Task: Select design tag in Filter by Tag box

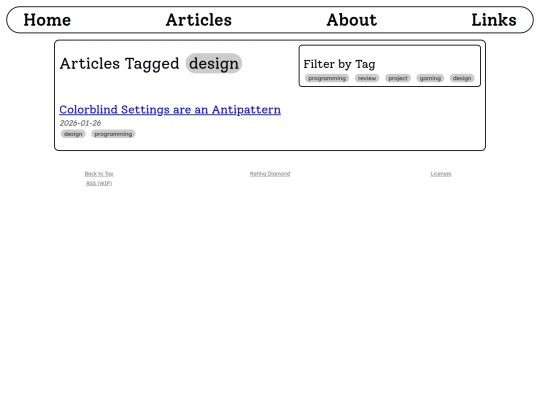Action: (462, 78)
